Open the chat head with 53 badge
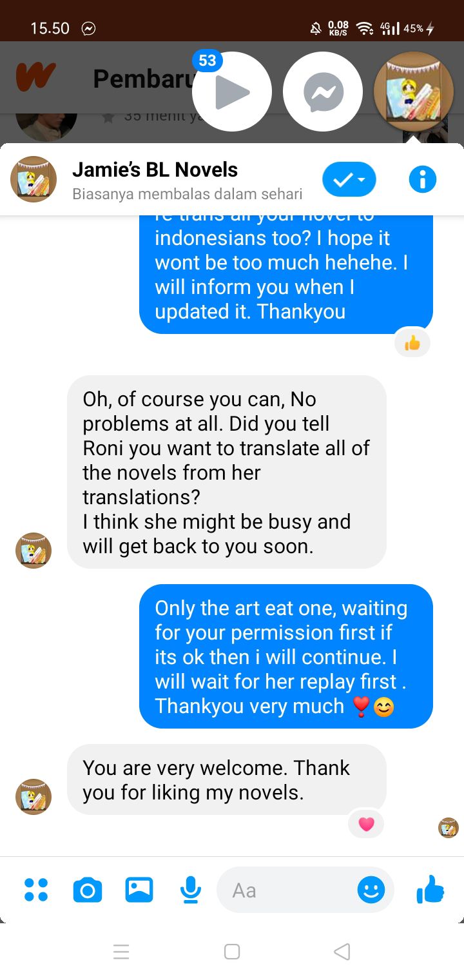This screenshot has width=464, height=980. click(232, 92)
